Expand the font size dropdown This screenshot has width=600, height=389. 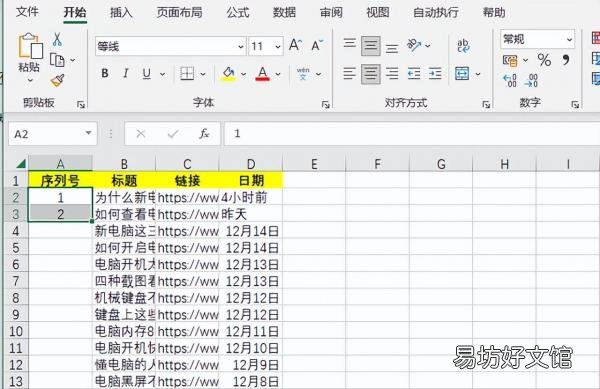[x=278, y=47]
